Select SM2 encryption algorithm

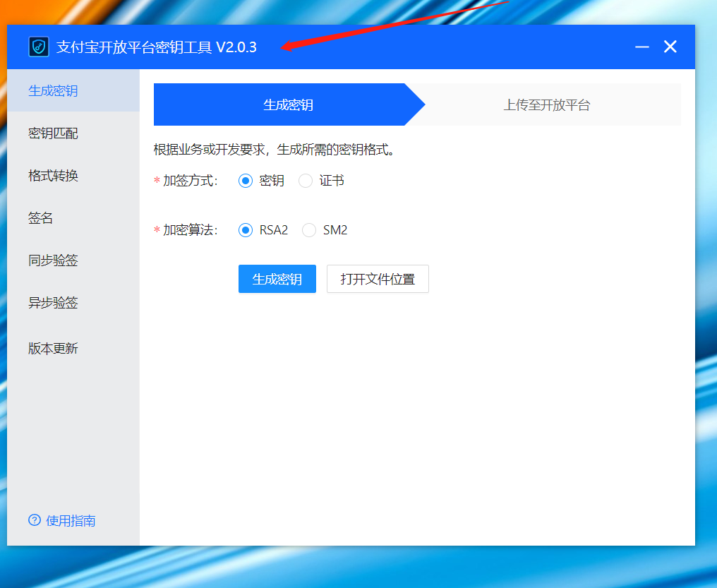[309, 230]
